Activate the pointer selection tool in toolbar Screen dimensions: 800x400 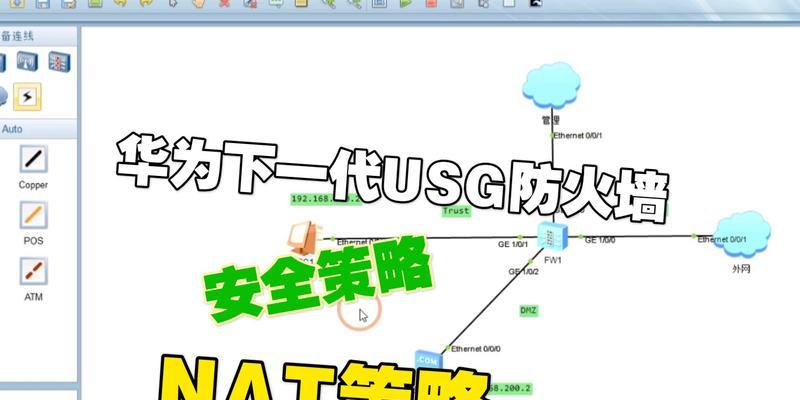172,3
